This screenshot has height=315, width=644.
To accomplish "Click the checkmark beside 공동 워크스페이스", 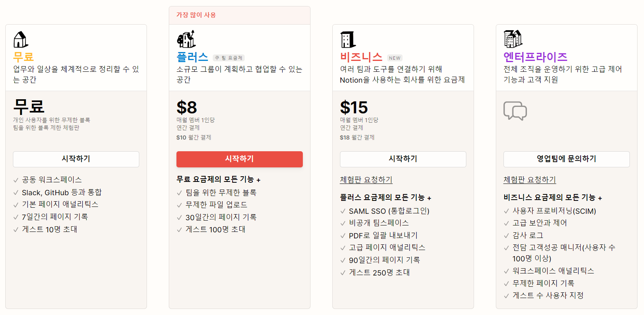I will (16, 180).
